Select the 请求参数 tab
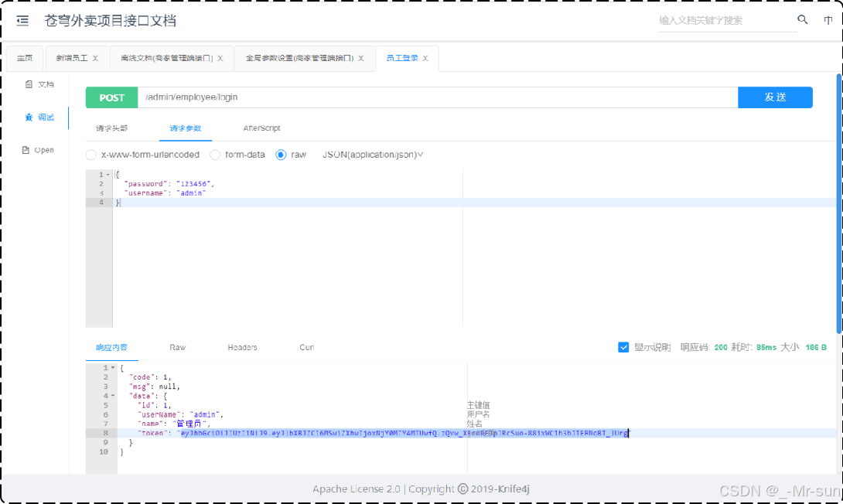The image size is (843, 504). (x=185, y=128)
